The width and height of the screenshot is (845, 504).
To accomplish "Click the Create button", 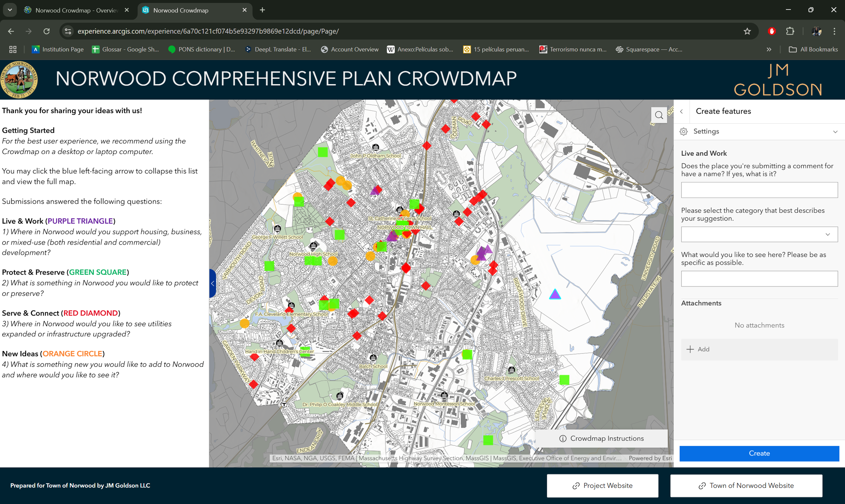I will pos(759,453).
